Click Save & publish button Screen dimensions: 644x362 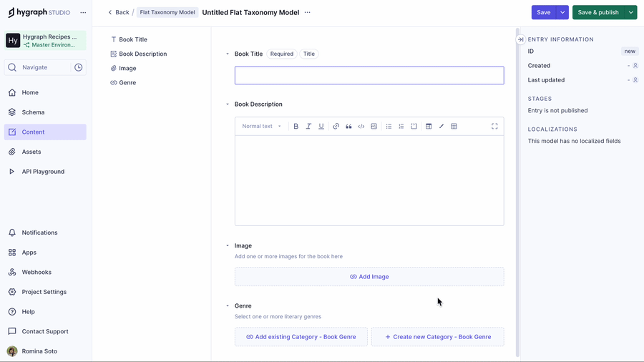(x=598, y=12)
